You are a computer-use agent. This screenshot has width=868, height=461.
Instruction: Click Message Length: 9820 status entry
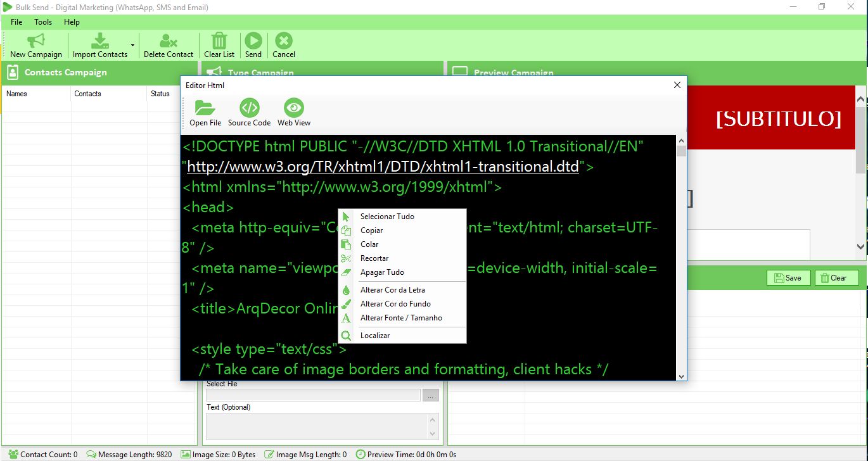pos(129,454)
